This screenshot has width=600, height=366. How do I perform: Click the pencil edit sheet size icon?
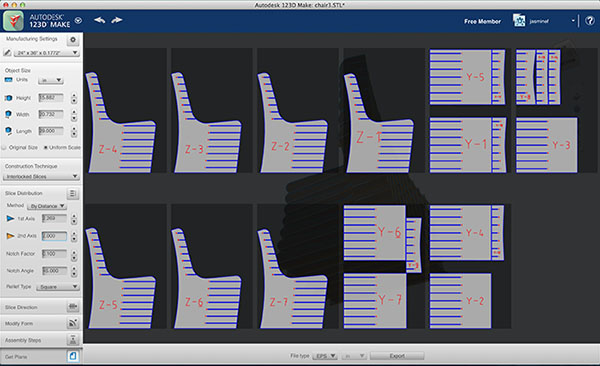(7, 52)
